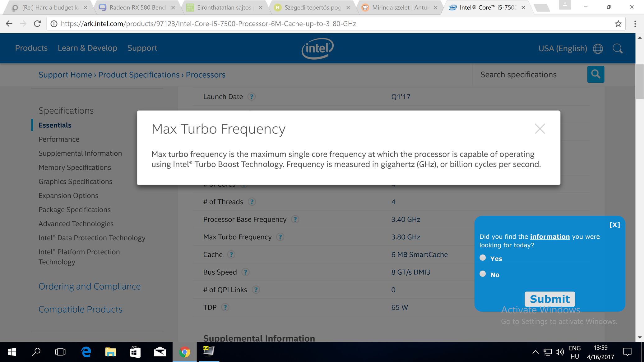
Task: Dismiss survey with [X] button
Action: tap(614, 225)
